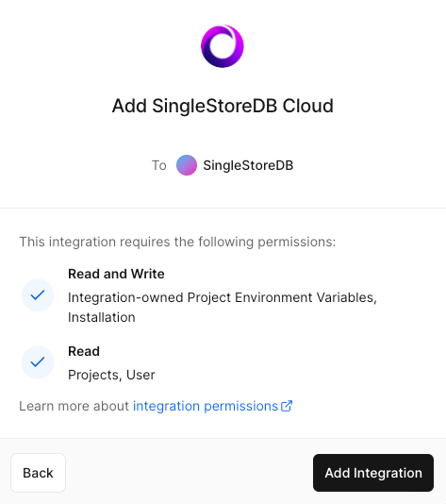Open the integration permissions link
Screen dimensions: 446x504
pos(212,406)
